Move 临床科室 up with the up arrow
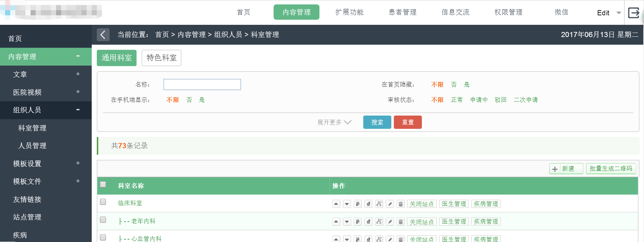 [336, 204]
